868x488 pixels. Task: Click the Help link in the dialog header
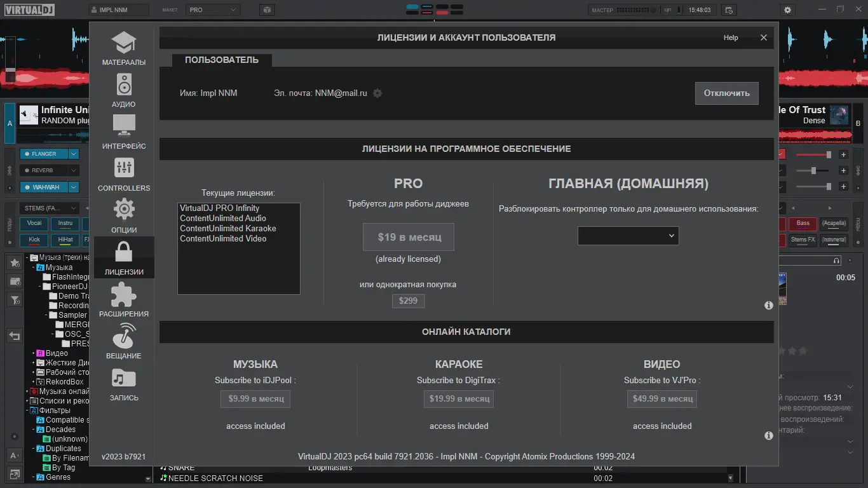731,37
